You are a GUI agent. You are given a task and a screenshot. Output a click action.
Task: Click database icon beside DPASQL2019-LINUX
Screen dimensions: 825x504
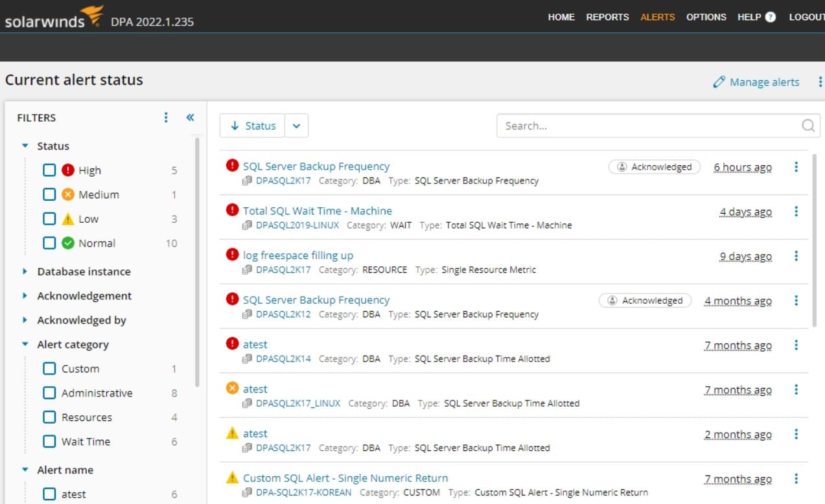(247, 225)
